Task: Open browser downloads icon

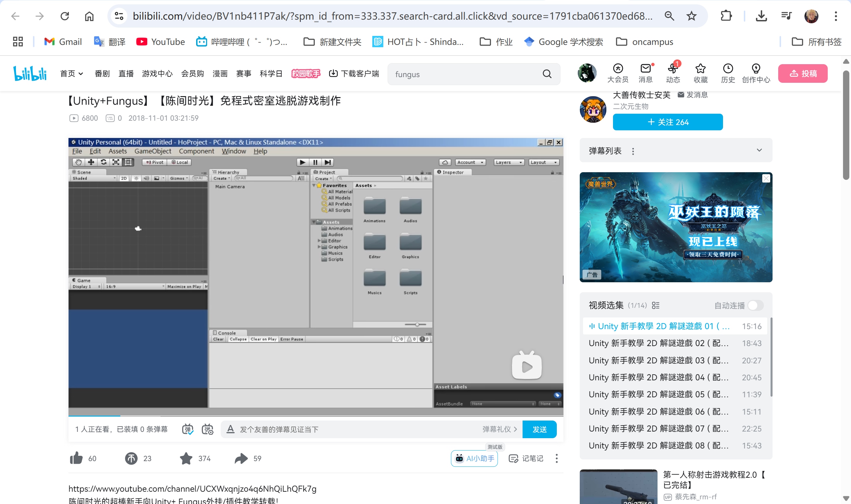Action: 761,16
